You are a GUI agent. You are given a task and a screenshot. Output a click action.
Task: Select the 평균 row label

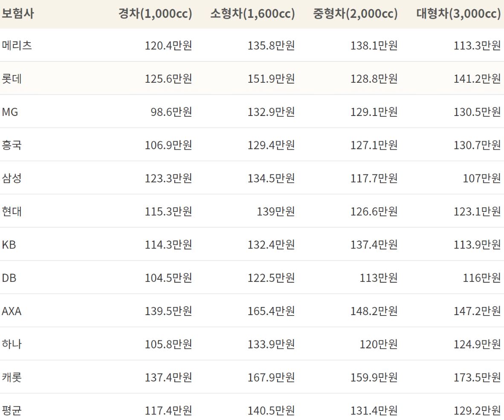pos(12,410)
